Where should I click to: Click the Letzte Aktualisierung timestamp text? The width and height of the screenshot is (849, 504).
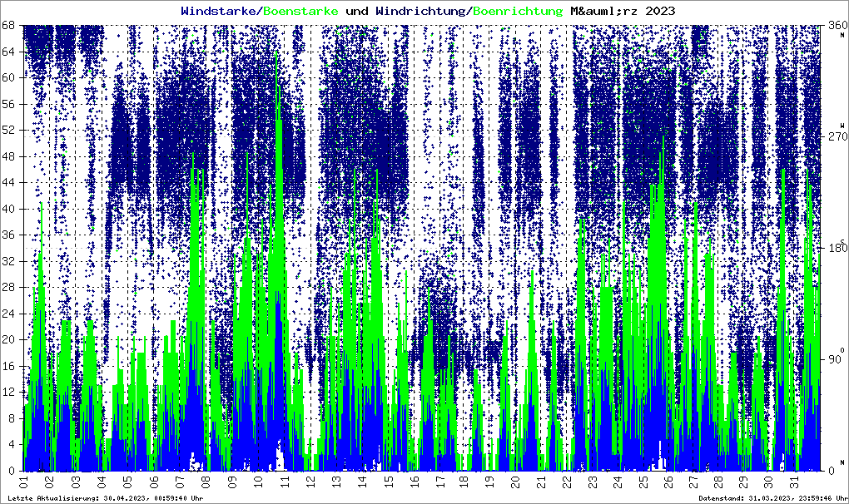[105, 498]
